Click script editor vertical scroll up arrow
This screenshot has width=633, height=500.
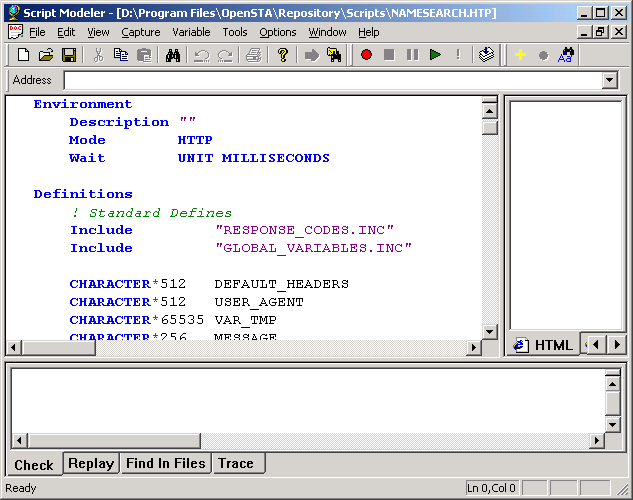coord(489,111)
